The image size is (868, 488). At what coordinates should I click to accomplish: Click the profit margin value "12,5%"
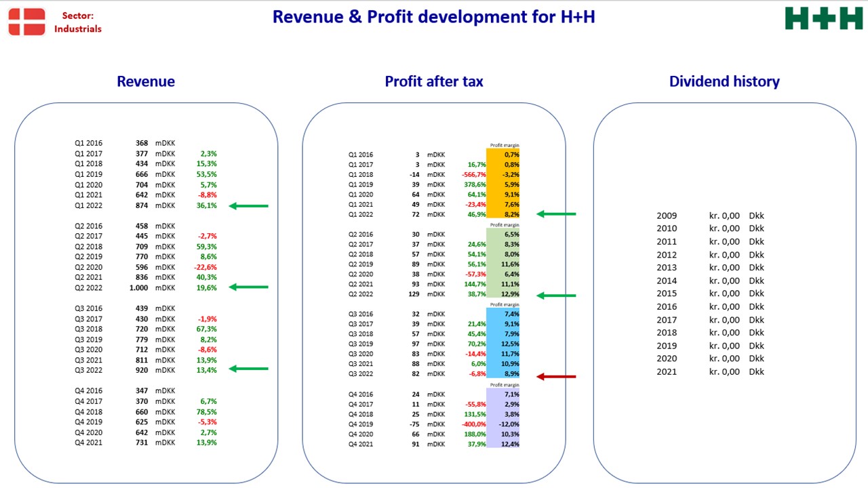coord(510,344)
